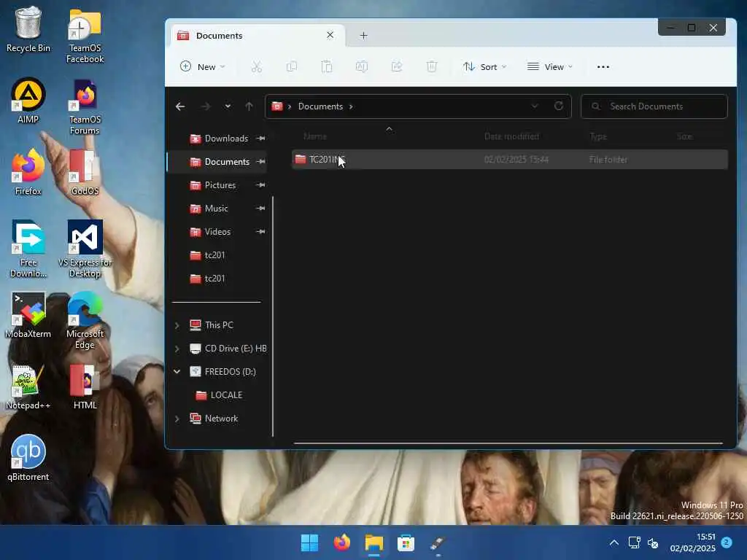Screen dimensions: 747x560
Task: Add a new Explorer tab
Action: [x=363, y=35]
